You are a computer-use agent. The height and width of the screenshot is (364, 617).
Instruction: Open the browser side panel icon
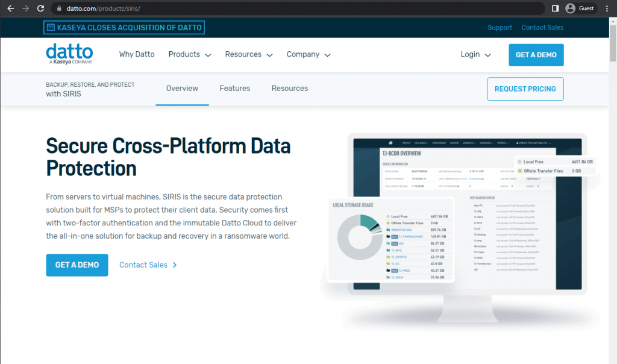(x=555, y=8)
